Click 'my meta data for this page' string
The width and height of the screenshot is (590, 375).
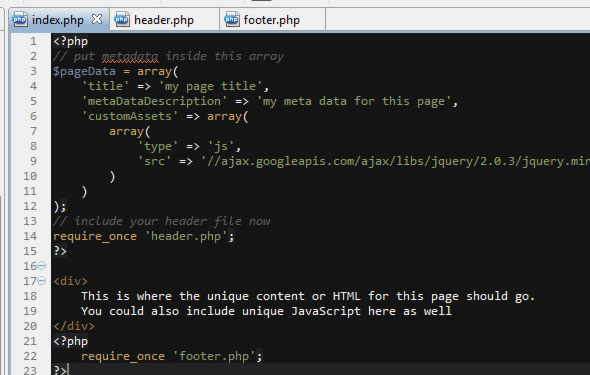click(354, 102)
